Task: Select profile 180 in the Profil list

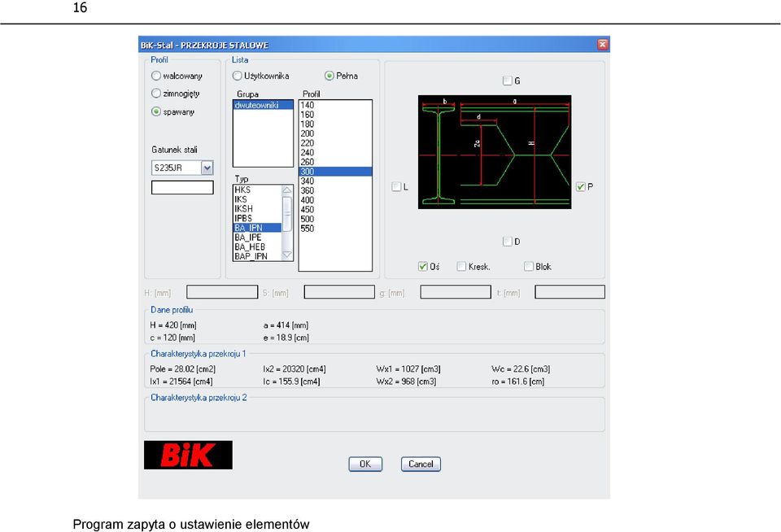Action: coord(335,124)
